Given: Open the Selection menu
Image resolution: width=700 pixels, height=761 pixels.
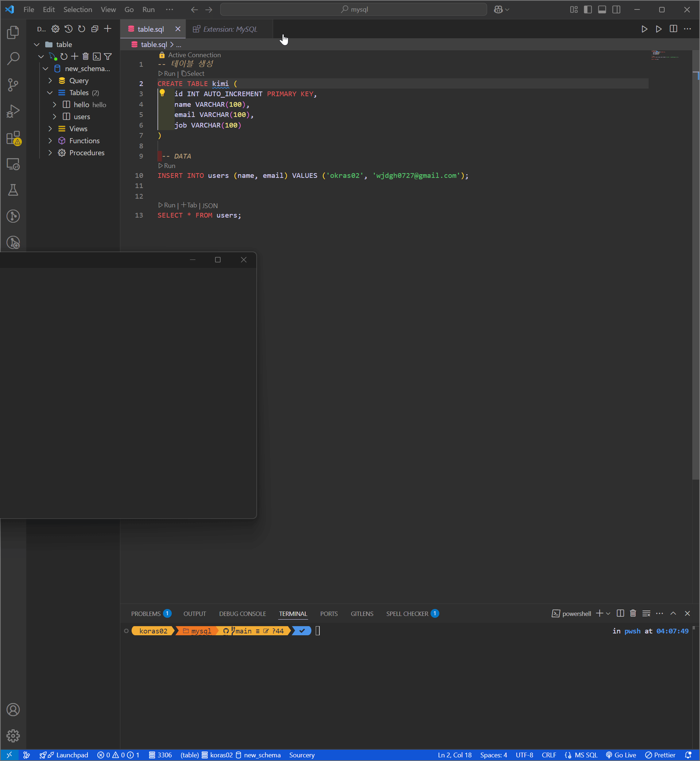Looking at the screenshot, I should click(78, 9).
